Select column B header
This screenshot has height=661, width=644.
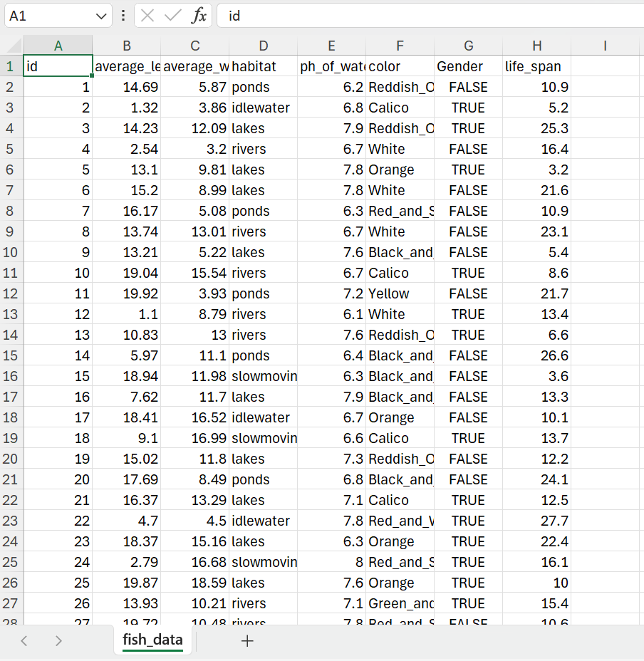(x=126, y=45)
